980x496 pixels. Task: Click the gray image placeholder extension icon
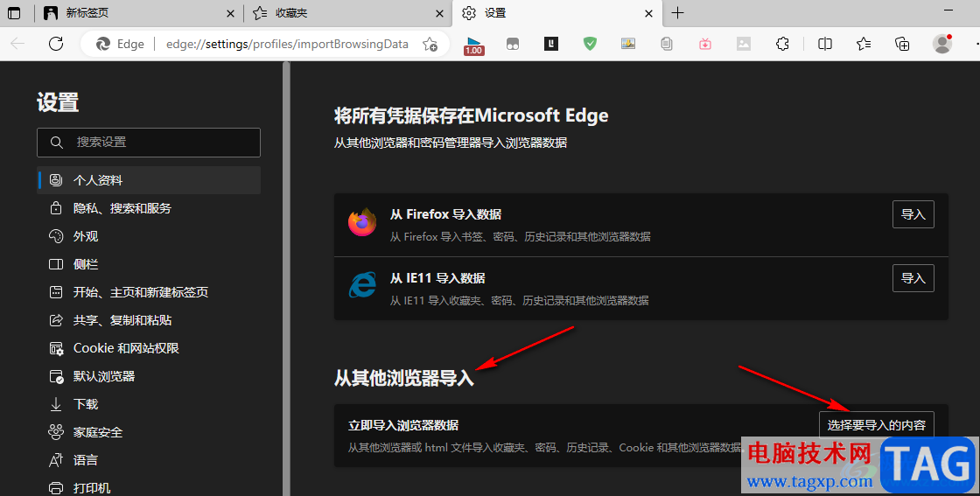743,43
